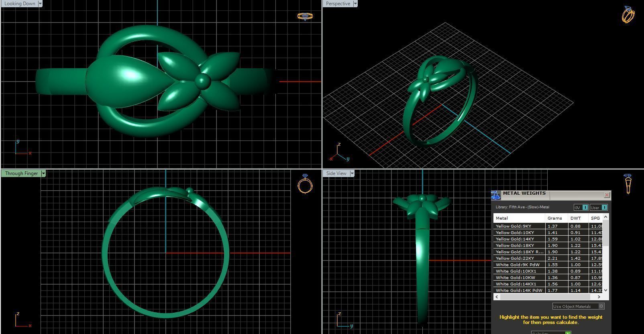
Task: Click the horizontal scrollbar thumb in metal list
Action: pos(545,297)
